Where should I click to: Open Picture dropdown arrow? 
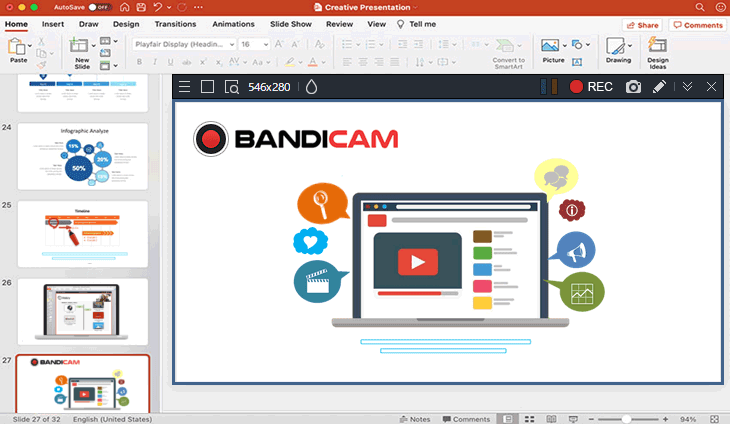565,46
